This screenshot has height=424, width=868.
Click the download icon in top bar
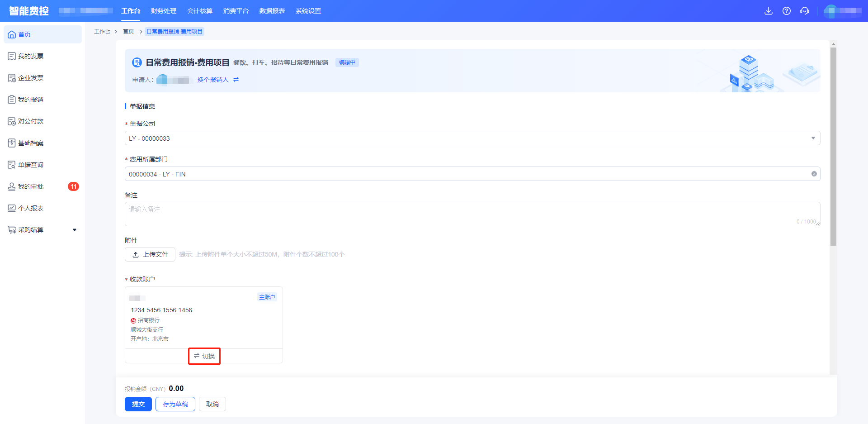pos(768,11)
